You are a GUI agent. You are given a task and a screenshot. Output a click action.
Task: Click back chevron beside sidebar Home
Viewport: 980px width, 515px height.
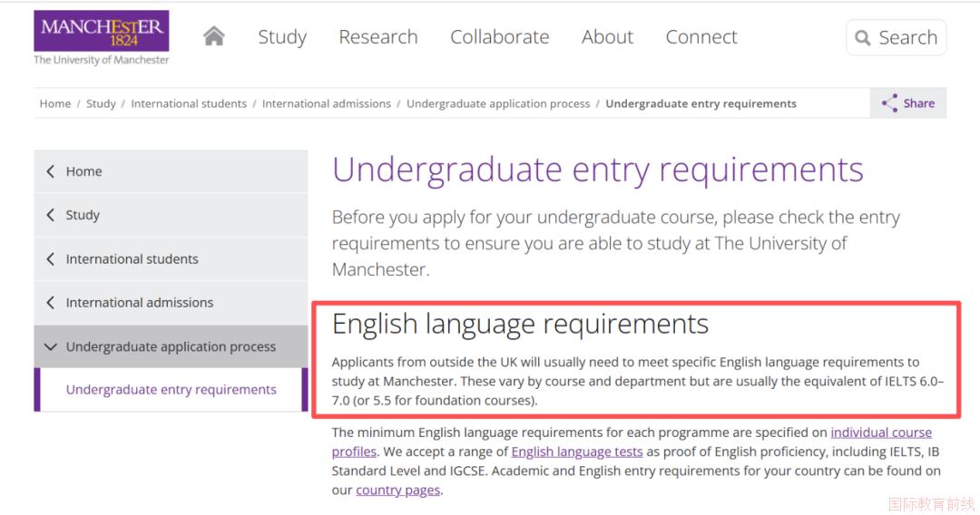point(50,171)
